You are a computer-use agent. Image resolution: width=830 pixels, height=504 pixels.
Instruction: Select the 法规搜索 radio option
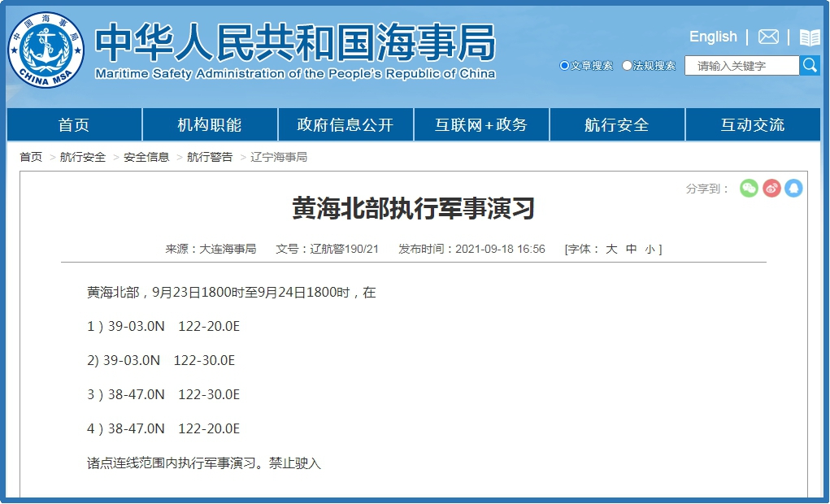627,66
